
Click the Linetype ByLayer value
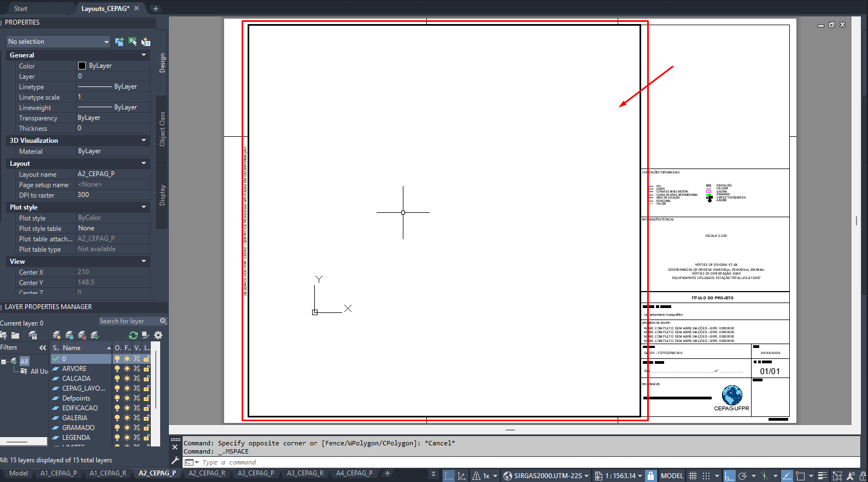113,86
